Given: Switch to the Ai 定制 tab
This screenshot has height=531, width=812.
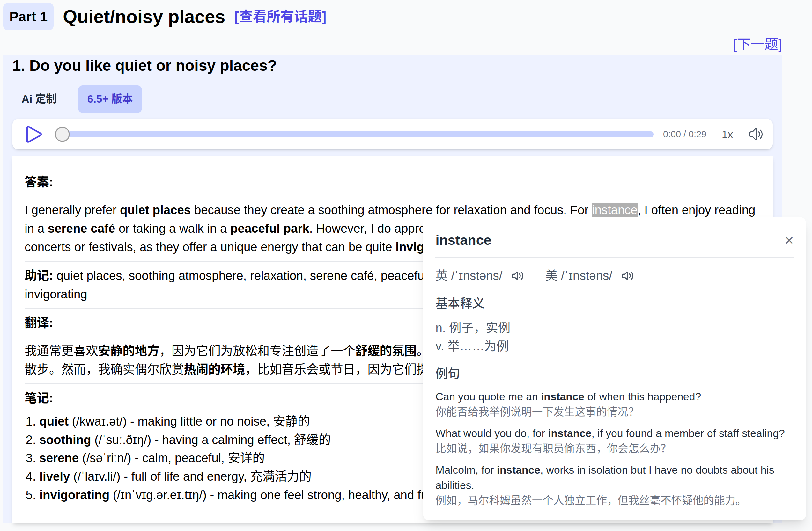Looking at the screenshot, I should coord(39,99).
